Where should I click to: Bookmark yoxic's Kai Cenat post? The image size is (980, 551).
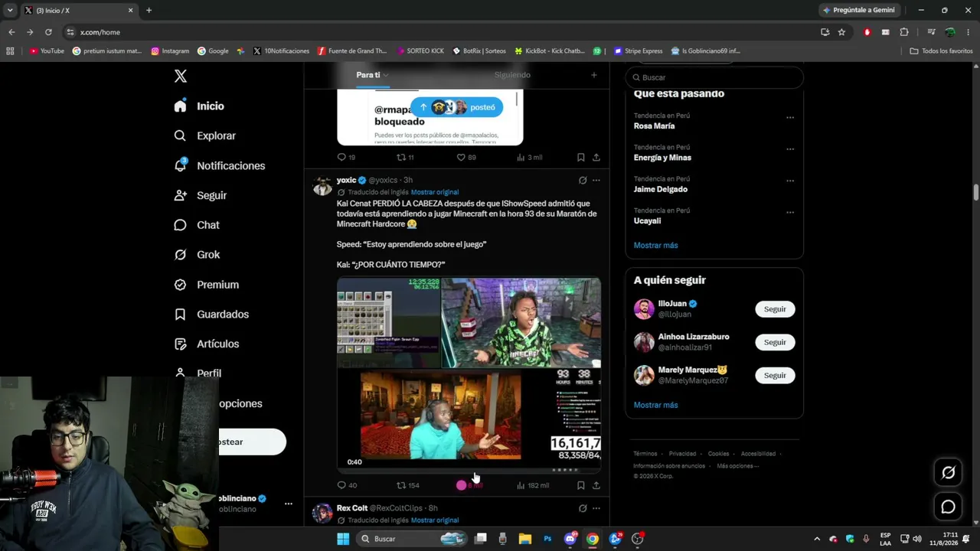click(x=581, y=485)
